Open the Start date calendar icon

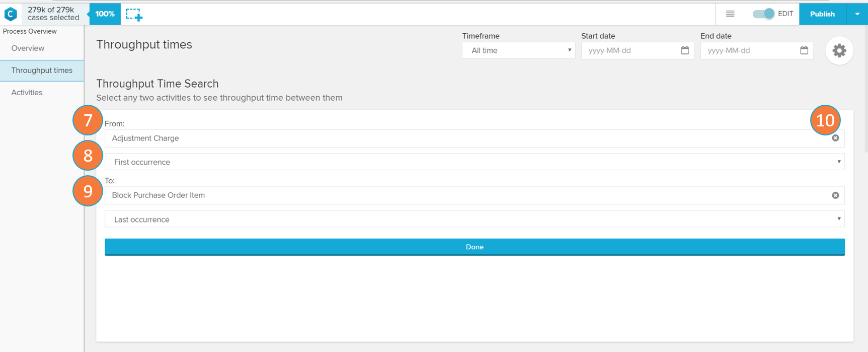pyautogui.click(x=685, y=50)
